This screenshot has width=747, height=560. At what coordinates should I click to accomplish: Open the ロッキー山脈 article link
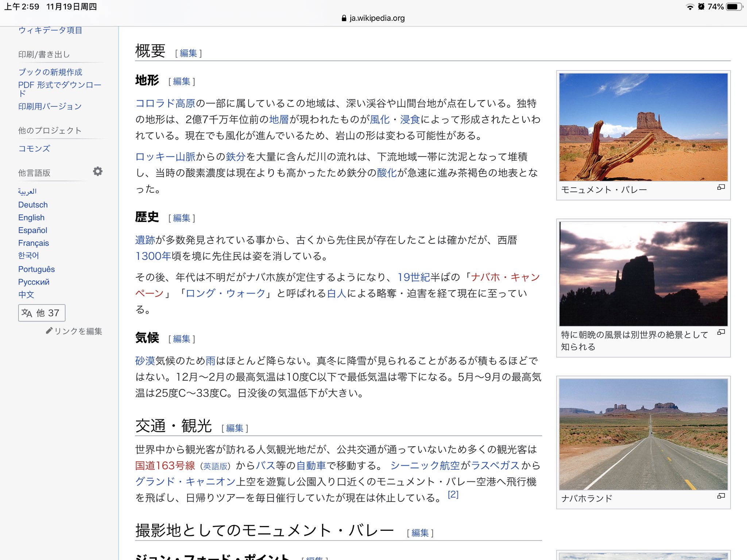[165, 157]
